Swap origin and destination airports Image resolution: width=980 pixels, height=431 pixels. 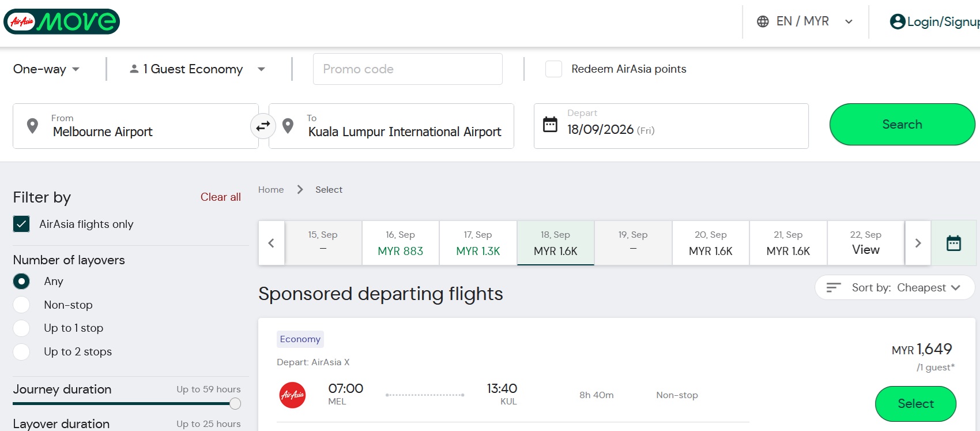click(263, 126)
